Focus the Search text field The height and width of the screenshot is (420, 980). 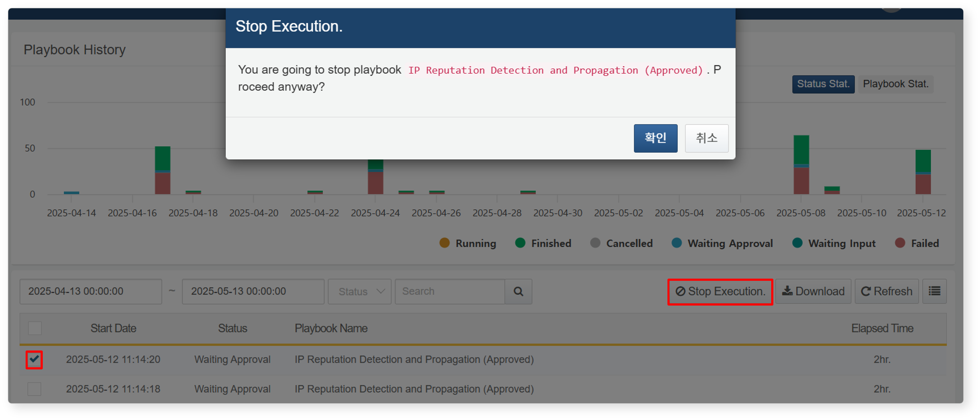(450, 291)
